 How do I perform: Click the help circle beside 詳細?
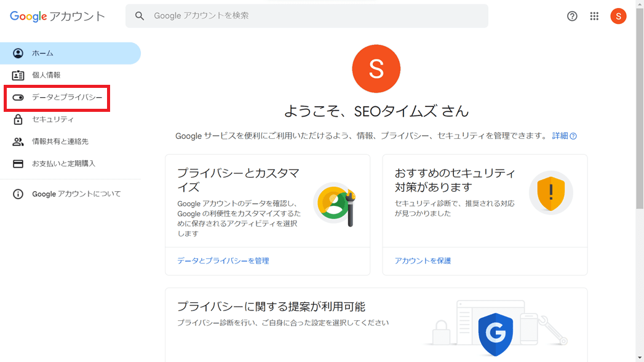pos(573,136)
